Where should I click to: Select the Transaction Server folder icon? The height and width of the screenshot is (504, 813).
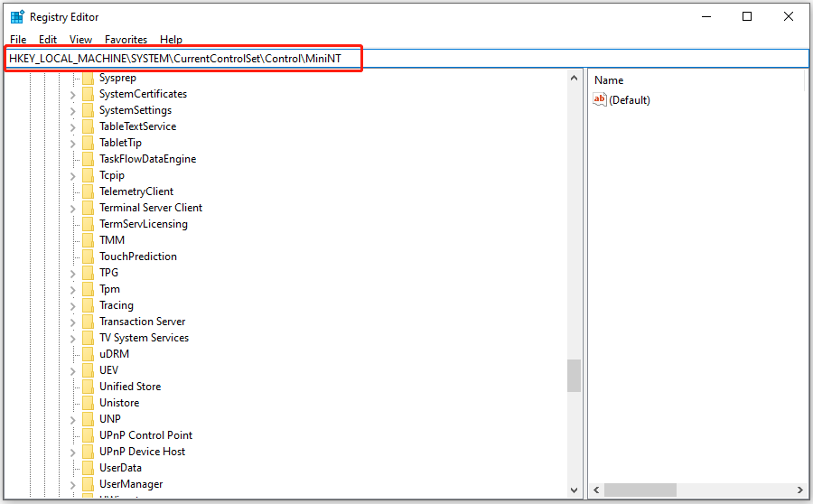[89, 322]
